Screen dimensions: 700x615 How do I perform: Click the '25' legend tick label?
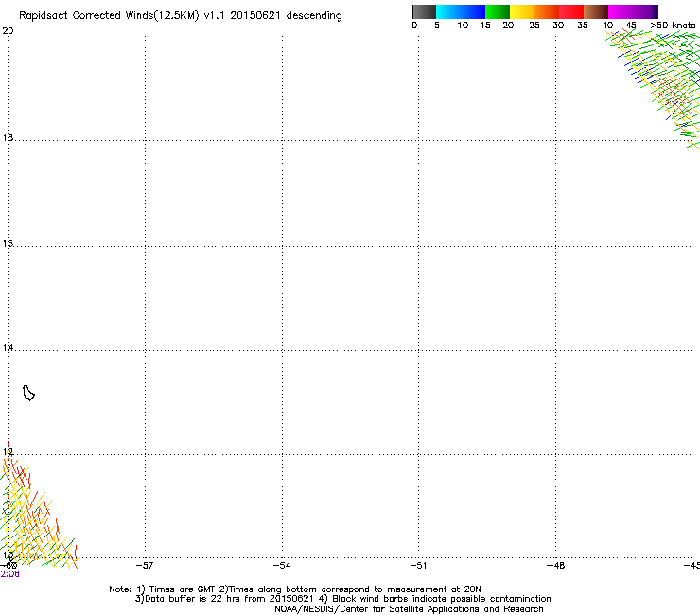(534, 26)
